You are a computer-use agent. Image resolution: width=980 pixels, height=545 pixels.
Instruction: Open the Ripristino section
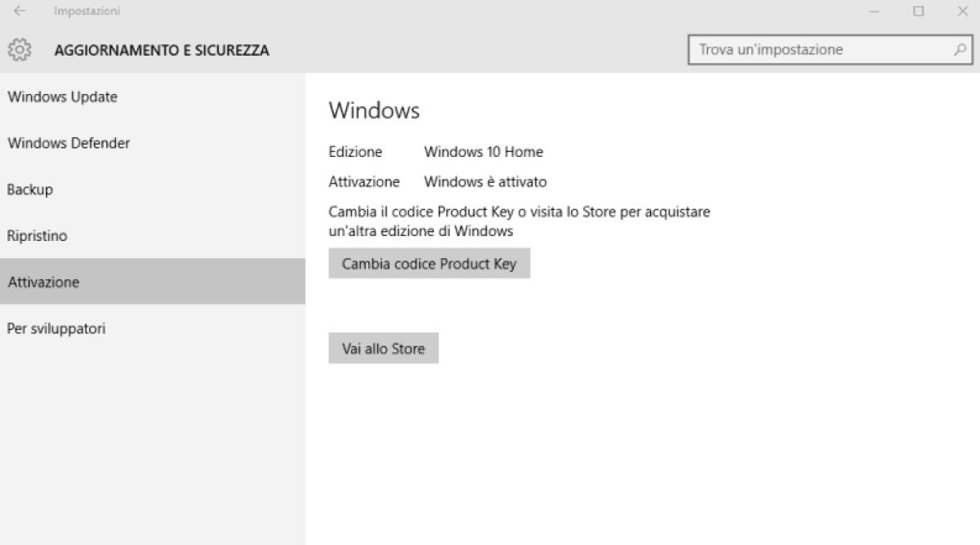coord(38,235)
